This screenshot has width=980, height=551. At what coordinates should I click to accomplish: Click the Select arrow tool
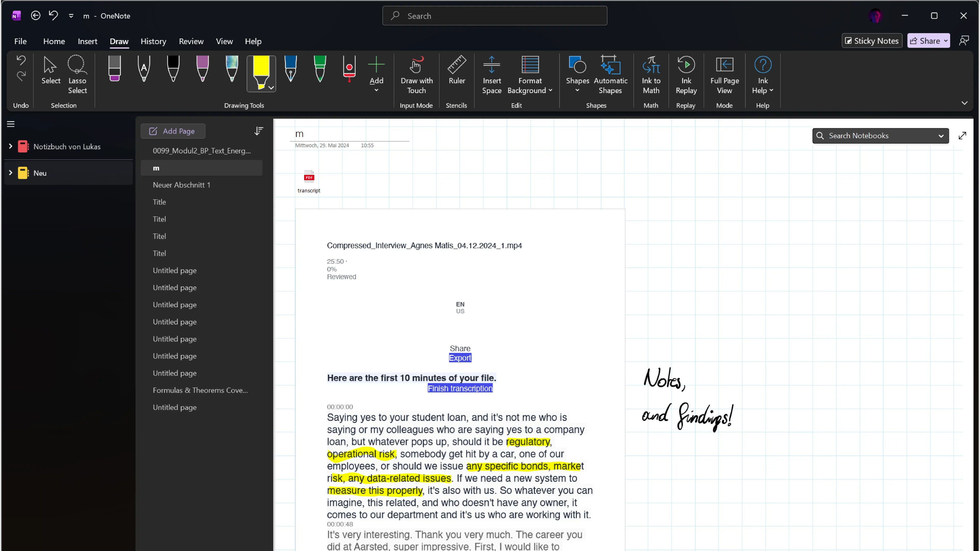[51, 71]
